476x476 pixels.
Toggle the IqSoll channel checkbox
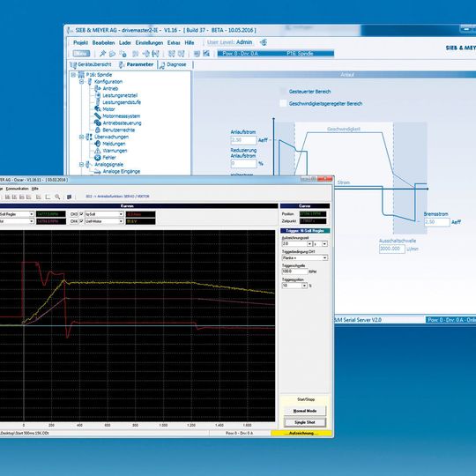[81, 214]
